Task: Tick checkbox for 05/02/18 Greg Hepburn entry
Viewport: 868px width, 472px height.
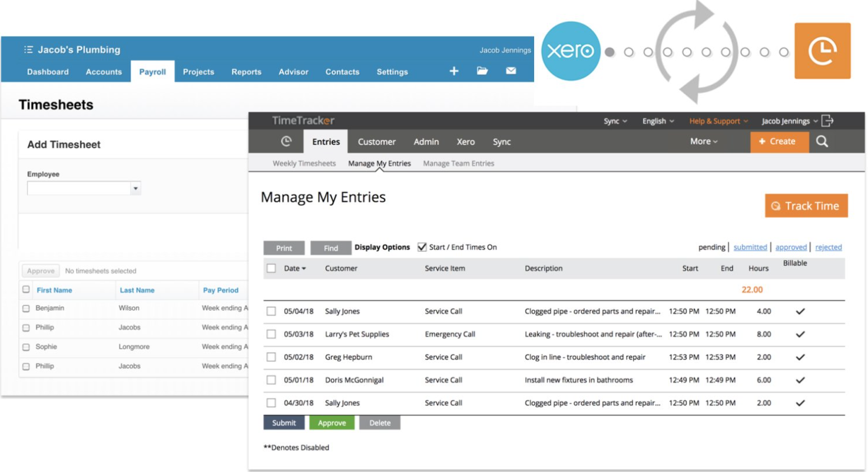Action: (x=271, y=357)
